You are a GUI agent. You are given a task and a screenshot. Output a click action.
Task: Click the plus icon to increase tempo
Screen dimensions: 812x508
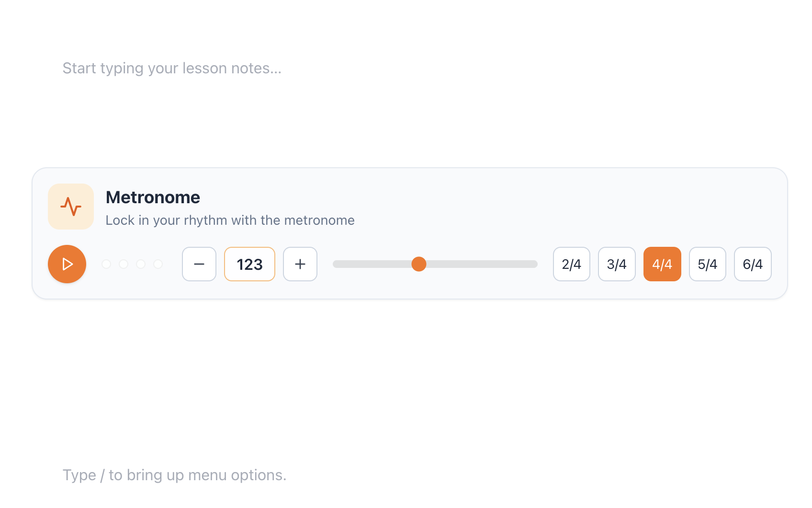pos(300,264)
